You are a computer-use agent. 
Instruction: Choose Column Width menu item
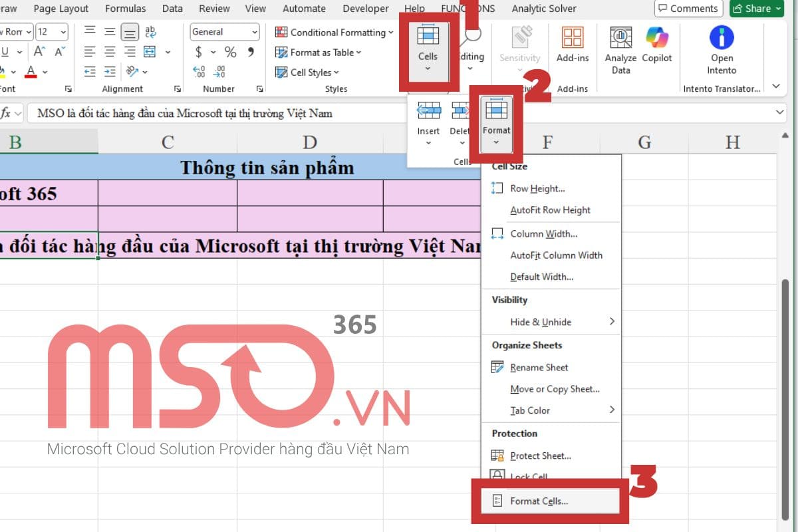click(551, 234)
